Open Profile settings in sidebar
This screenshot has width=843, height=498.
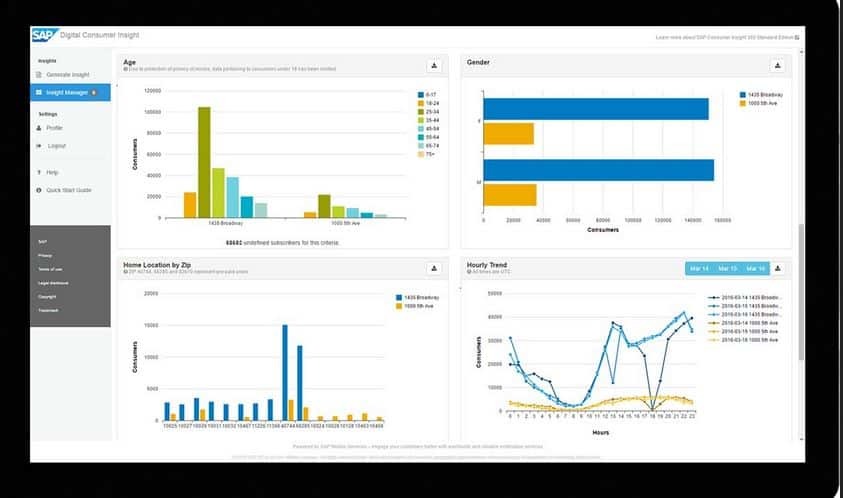click(54, 128)
